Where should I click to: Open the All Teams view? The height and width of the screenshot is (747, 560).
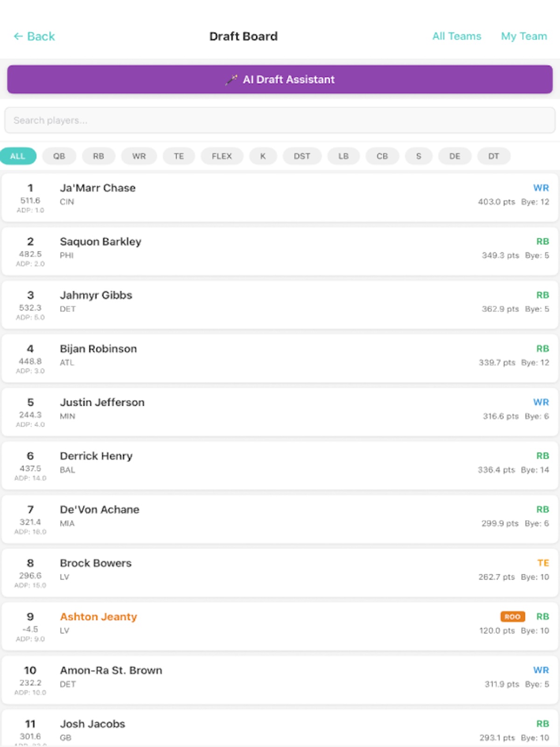pos(456,36)
